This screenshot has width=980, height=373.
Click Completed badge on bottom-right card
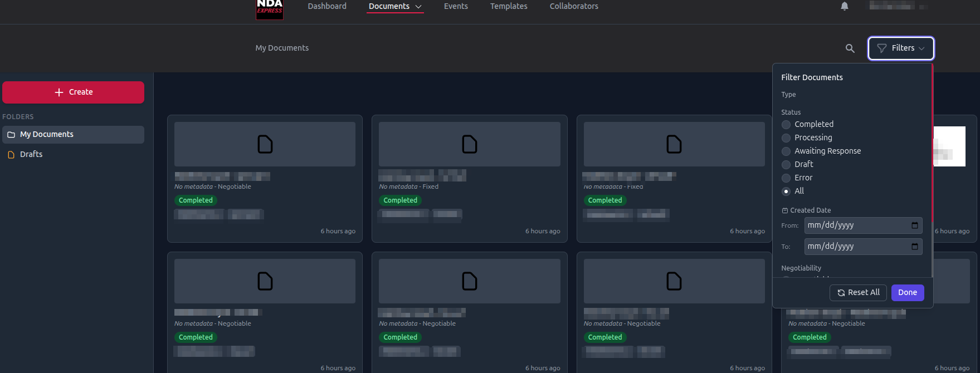point(810,337)
